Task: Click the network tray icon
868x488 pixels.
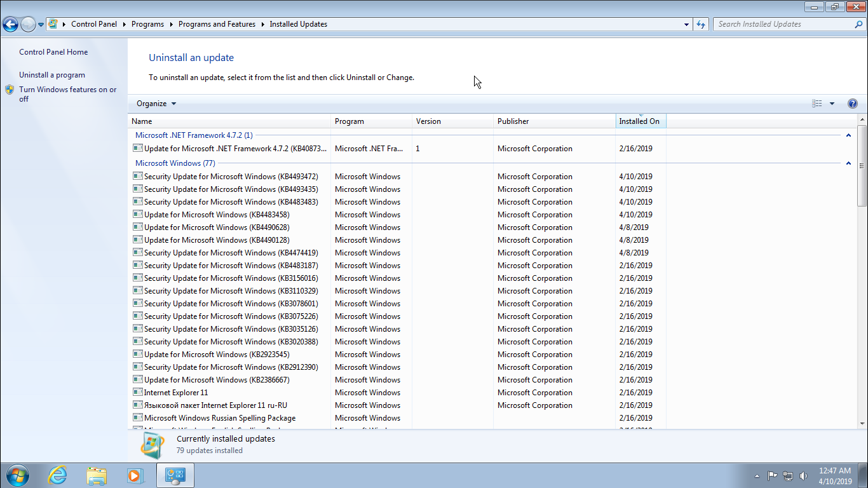Action: (x=789, y=475)
